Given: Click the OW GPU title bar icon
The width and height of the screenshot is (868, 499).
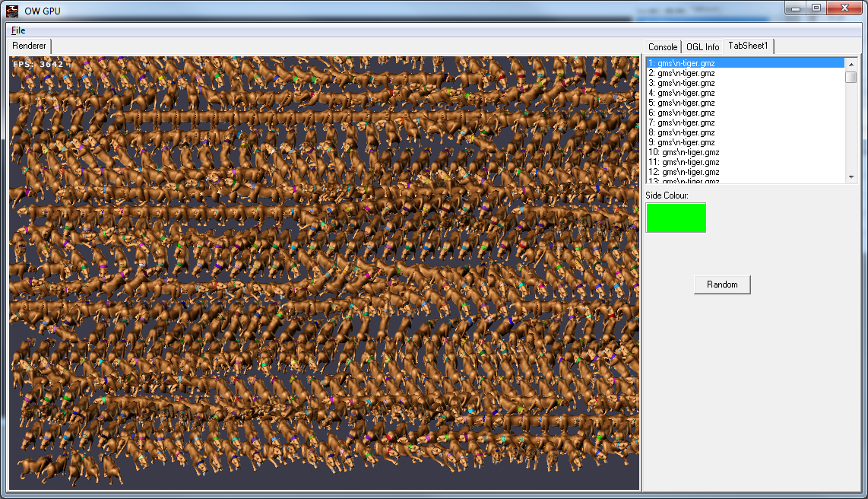Looking at the screenshot, I should click(12, 11).
